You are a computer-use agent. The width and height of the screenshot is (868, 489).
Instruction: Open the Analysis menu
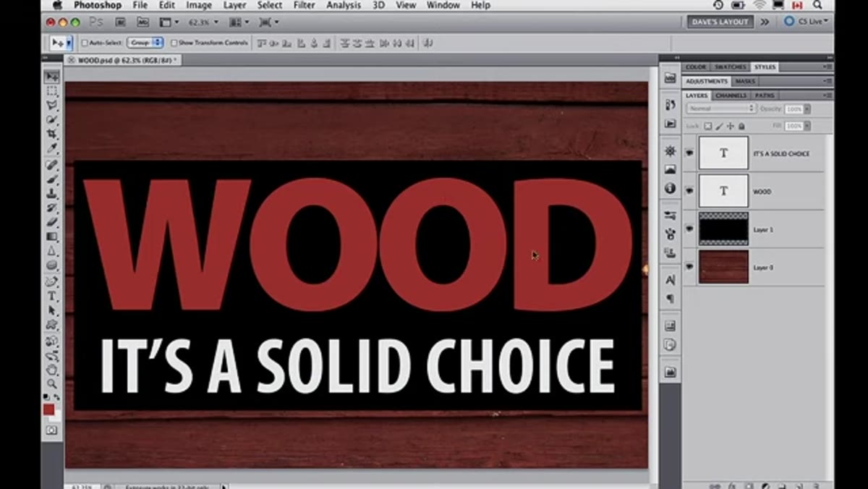pos(344,5)
